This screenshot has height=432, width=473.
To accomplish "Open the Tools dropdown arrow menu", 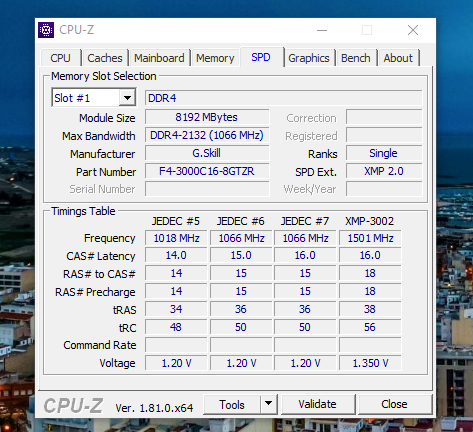I will (x=268, y=405).
